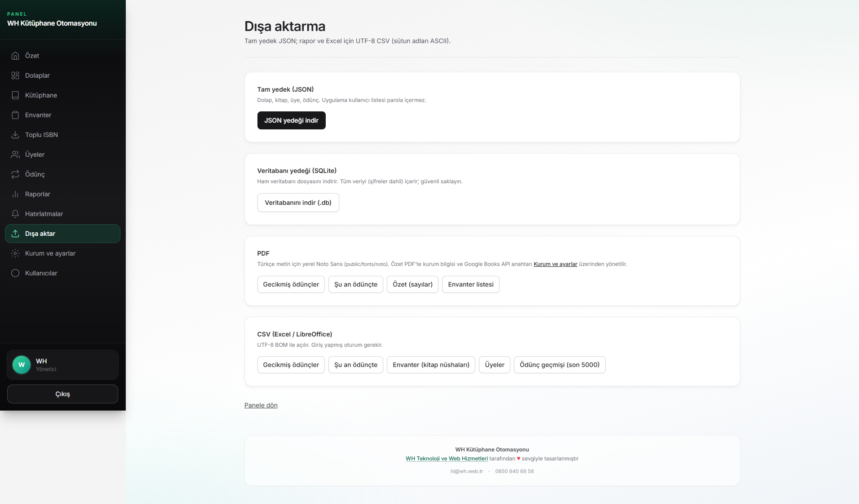This screenshot has width=859, height=504.
Task: Export the Özet (sayılar) PDF
Action: point(412,284)
